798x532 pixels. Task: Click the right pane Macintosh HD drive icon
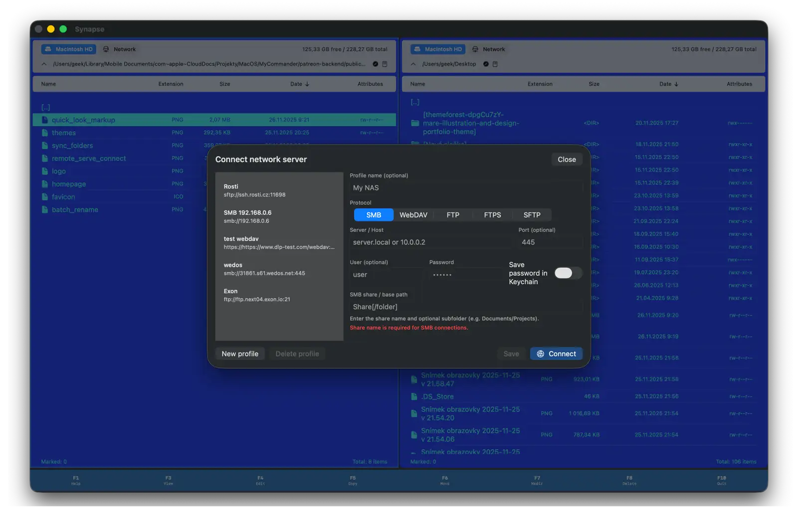417,49
